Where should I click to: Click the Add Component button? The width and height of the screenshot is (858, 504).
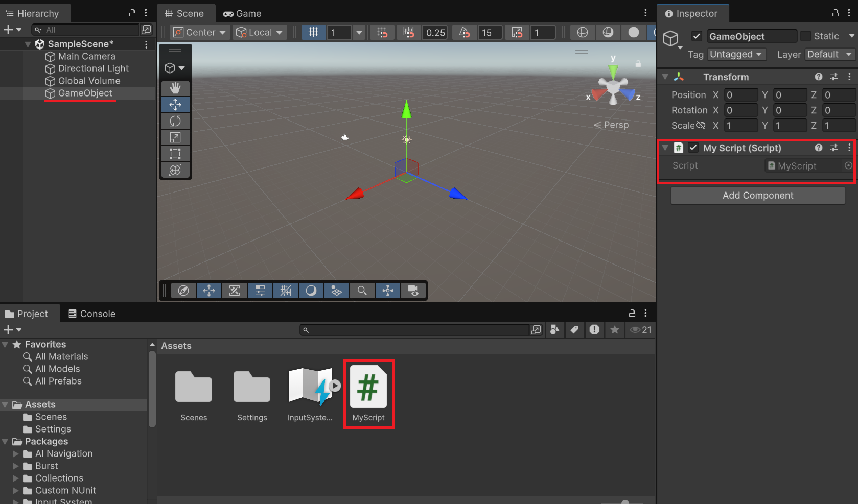757,196
